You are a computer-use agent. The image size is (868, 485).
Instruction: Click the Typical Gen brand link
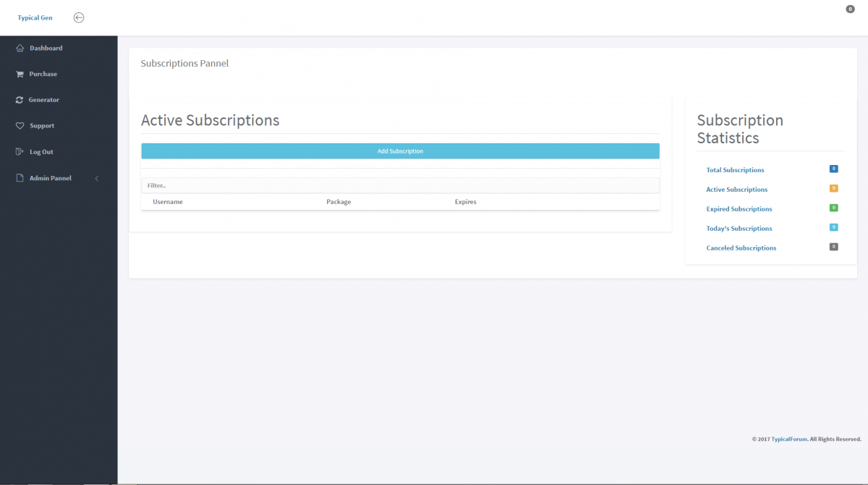pos(35,18)
